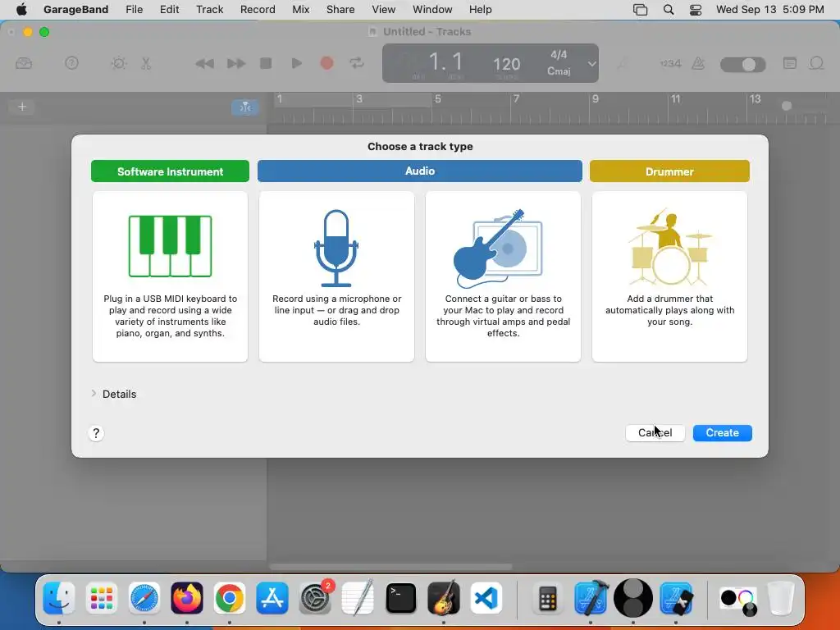Click the 4/4 time signature
The image size is (840, 630).
[559, 55]
